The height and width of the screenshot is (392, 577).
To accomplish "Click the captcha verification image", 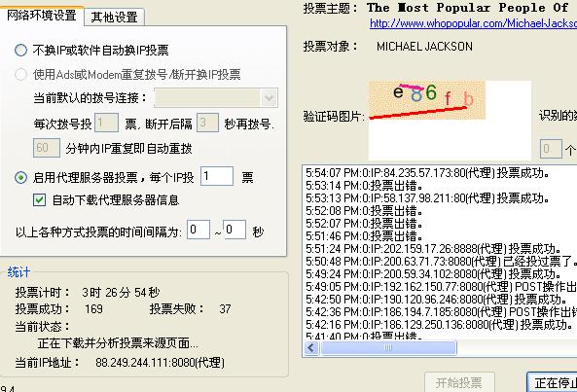I will (427, 100).
